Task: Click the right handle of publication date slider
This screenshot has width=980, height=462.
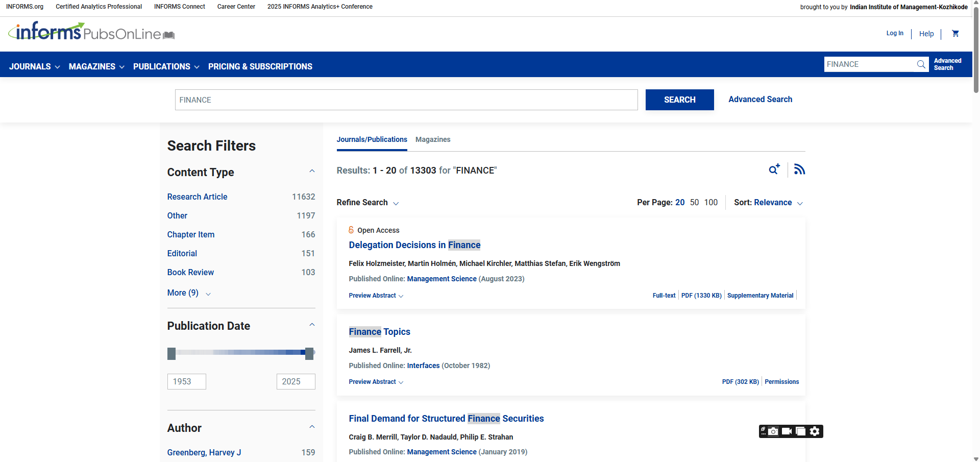Action: click(x=309, y=353)
